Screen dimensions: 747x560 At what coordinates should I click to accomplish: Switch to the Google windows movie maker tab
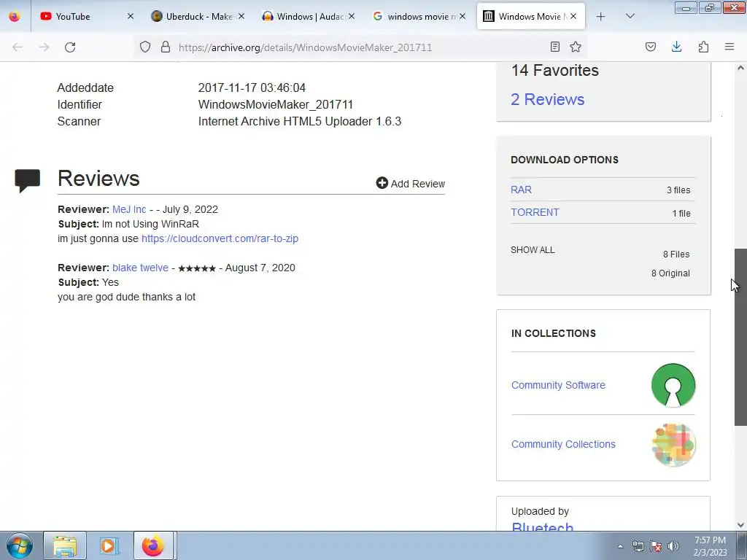pos(419,17)
